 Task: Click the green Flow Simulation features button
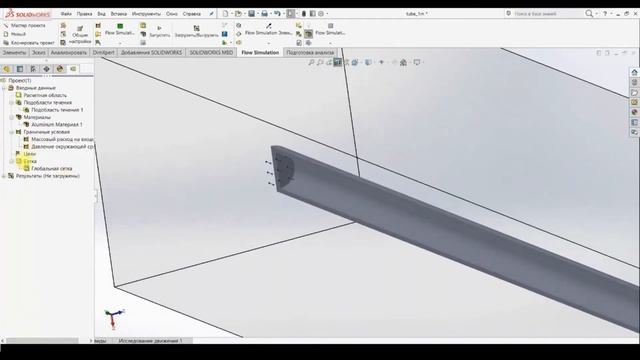[x=120, y=29]
